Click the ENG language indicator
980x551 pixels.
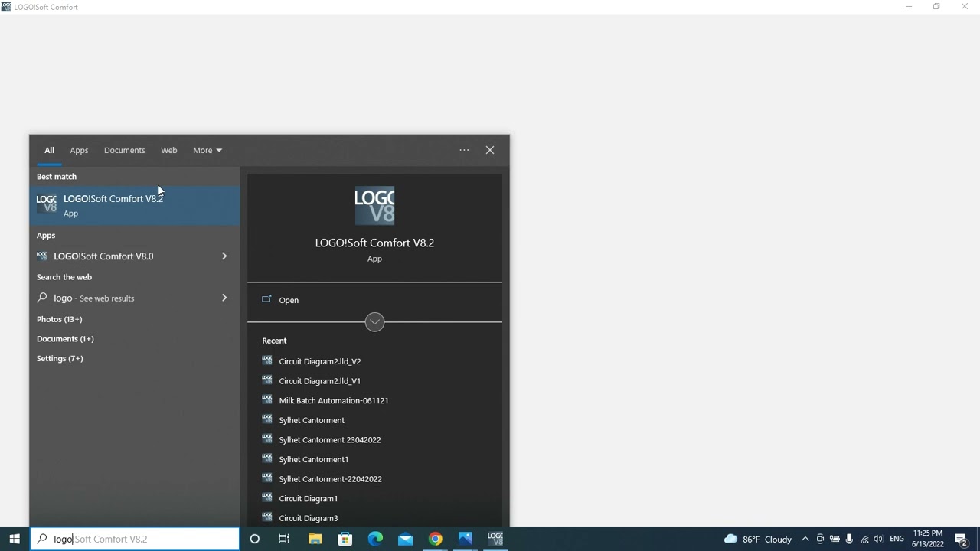click(897, 539)
